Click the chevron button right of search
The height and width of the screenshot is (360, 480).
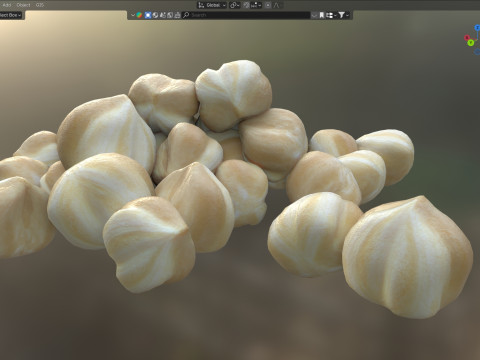click(314, 15)
